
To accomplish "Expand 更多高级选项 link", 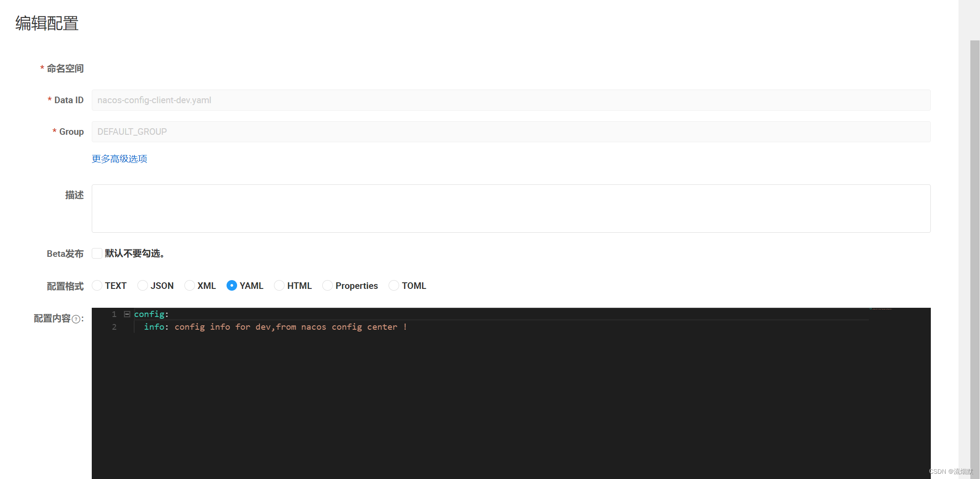I will coord(119,159).
